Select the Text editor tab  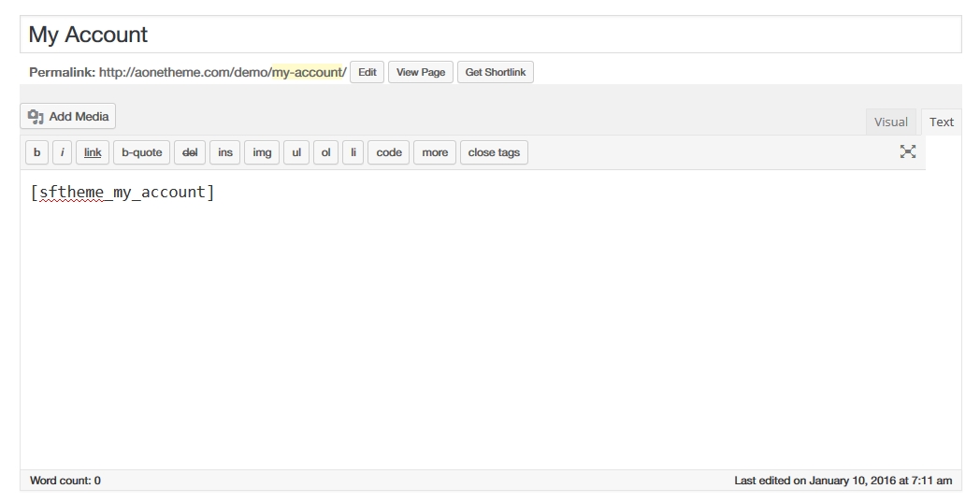(942, 122)
